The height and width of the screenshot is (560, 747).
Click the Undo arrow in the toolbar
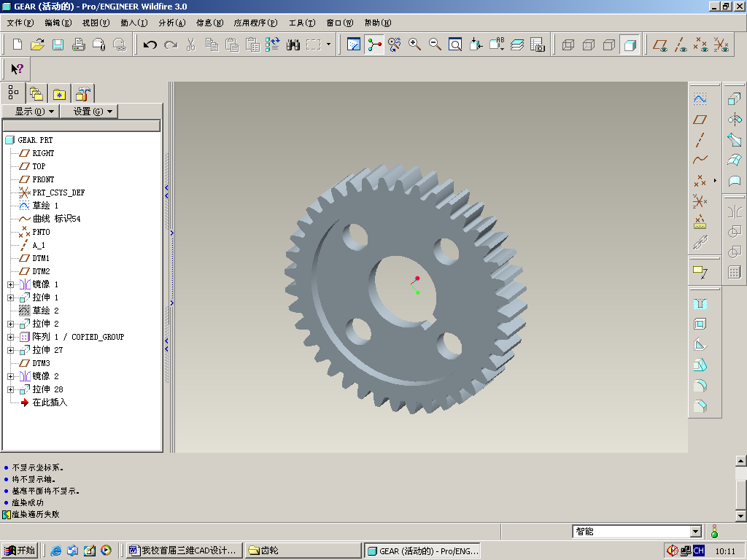coord(150,45)
